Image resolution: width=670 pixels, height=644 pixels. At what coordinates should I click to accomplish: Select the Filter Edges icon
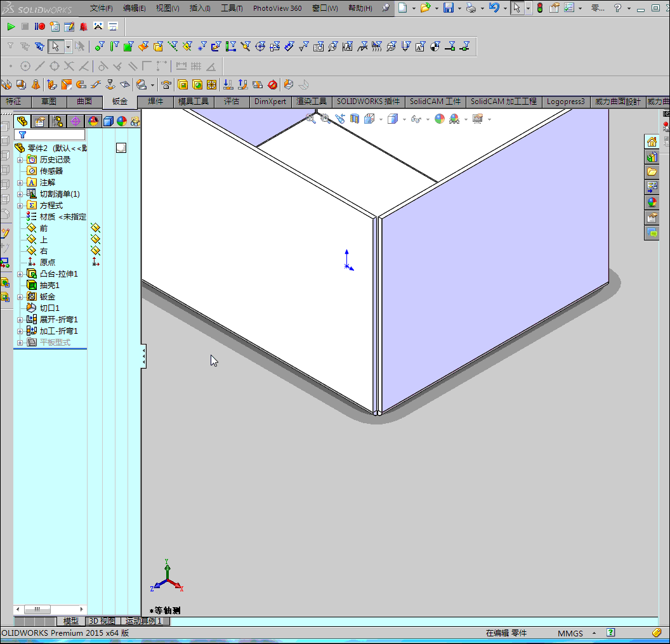[x=114, y=46]
